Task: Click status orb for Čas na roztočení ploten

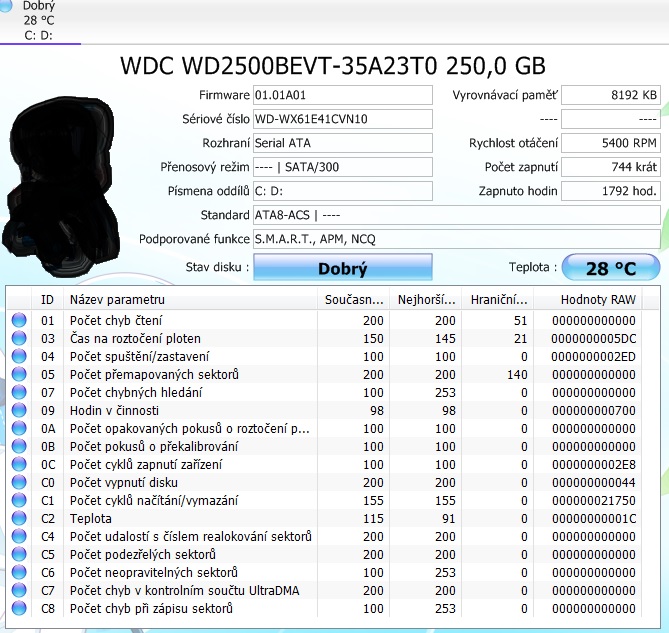Action: (19, 339)
